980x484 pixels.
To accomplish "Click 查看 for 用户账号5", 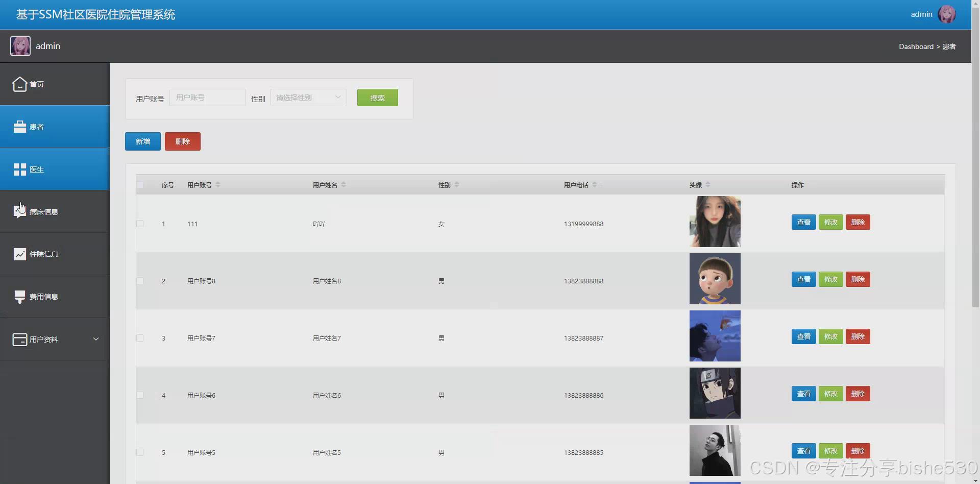I will [804, 451].
